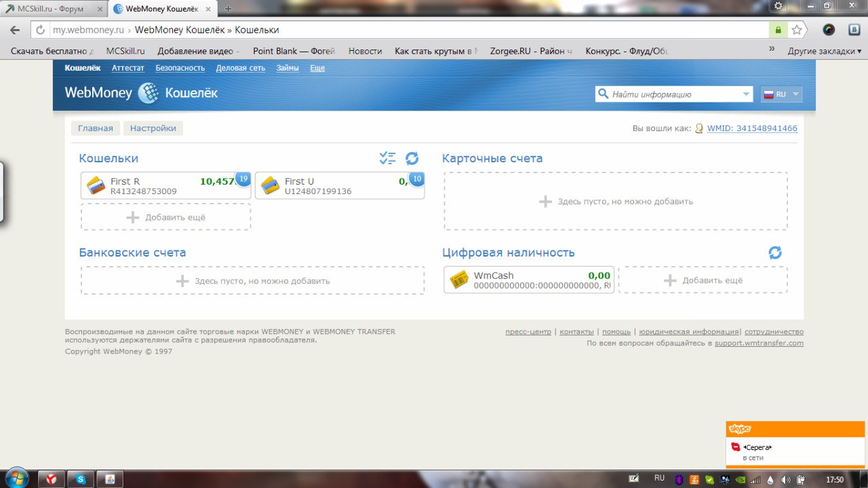Open the пресс-центр footer link

click(x=528, y=332)
